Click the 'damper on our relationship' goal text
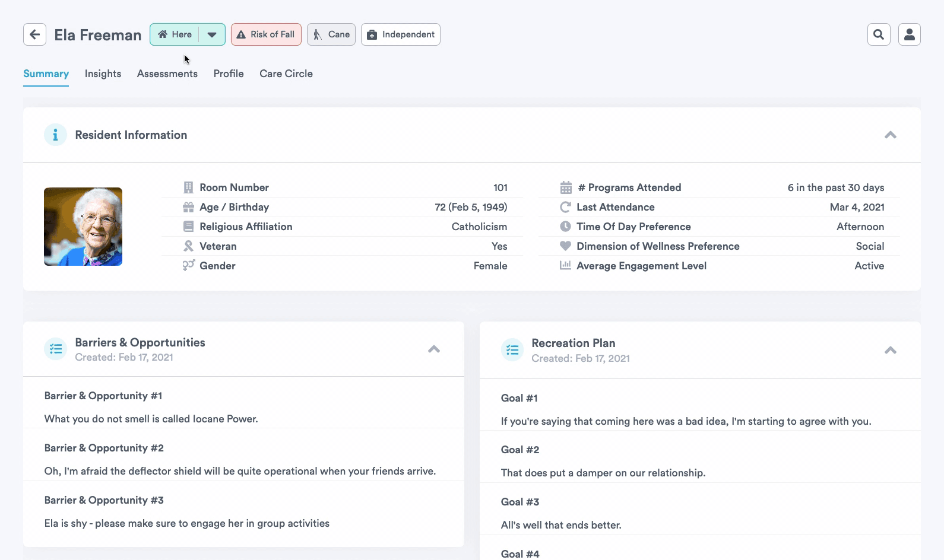The width and height of the screenshot is (944, 560). tap(603, 473)
